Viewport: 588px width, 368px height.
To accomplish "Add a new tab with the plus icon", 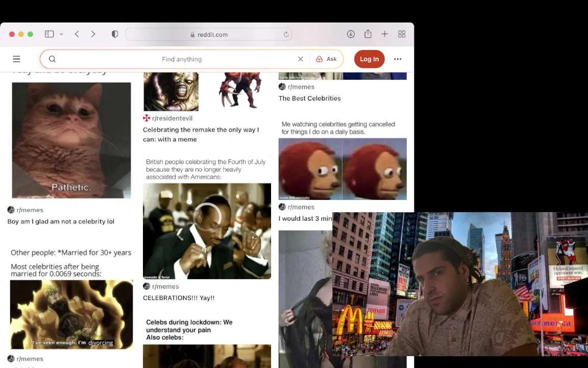I will point(385,34).
